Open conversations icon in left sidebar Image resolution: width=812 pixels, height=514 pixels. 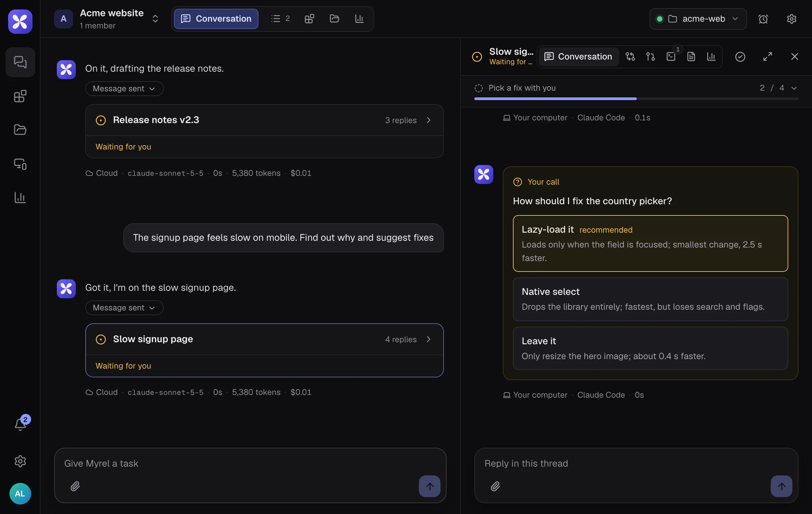point(20,62)
